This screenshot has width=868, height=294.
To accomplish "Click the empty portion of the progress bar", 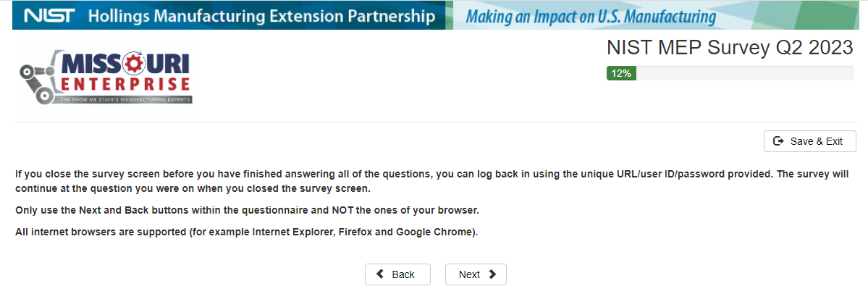I will 744,73.
